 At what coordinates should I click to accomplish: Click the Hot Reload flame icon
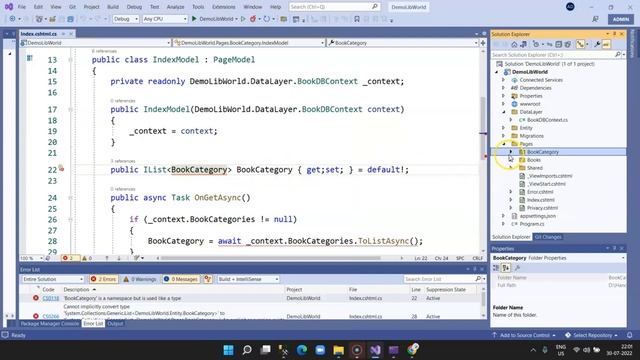click(253, 19)
